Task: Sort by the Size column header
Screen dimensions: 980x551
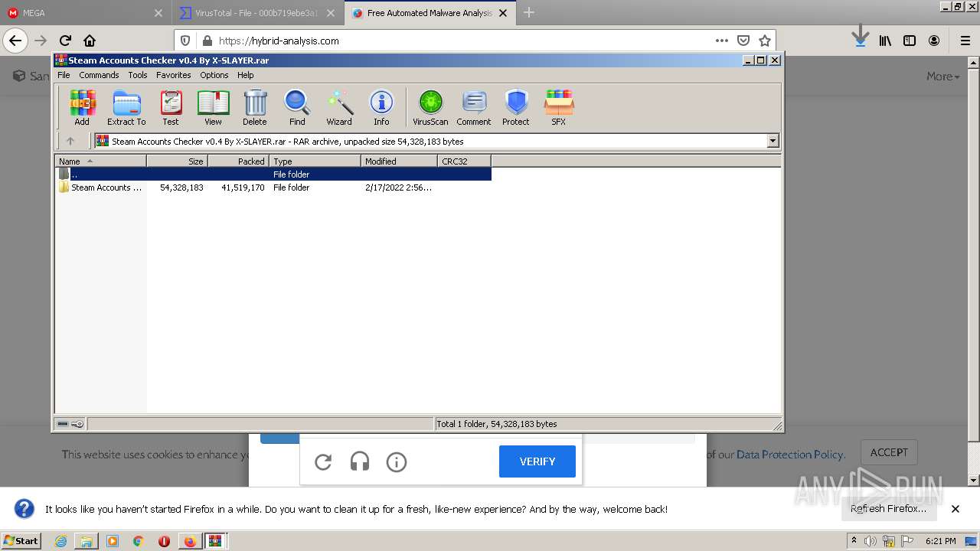Action: 177,161
